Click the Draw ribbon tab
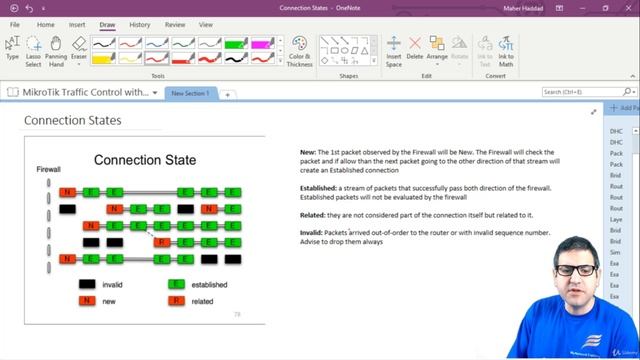The height and width of the screenshot is (360, 640). (107, 24)
